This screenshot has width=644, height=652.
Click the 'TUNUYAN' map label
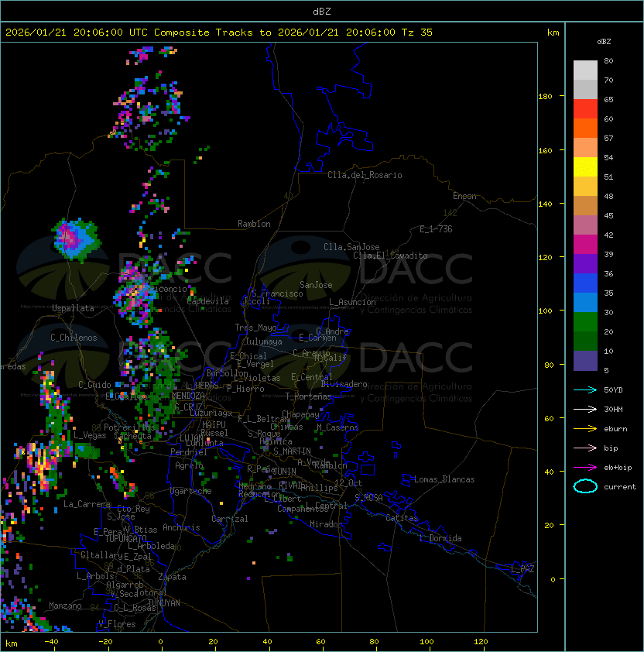(164, 603)
